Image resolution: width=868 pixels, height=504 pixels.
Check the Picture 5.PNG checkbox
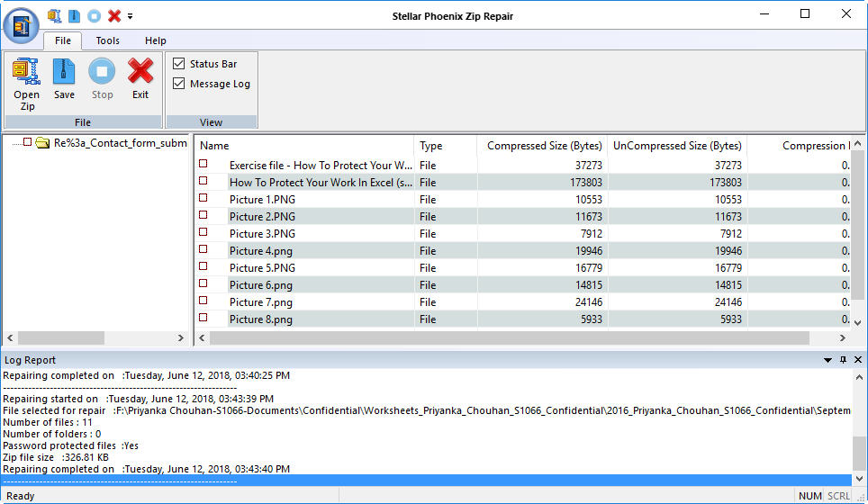pyautogui.click(x=203, y=266)
